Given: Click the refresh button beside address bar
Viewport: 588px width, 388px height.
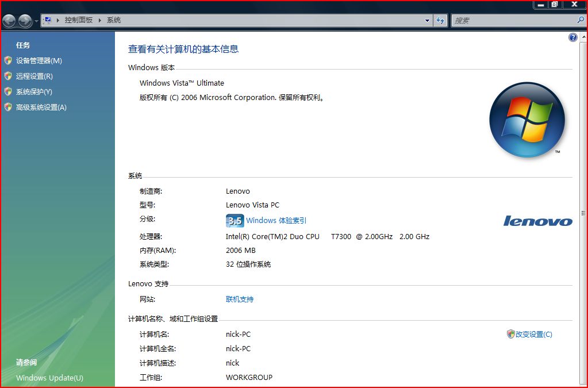Looking at the screenshot, I should pyautogui.click(x=440, y=21).
